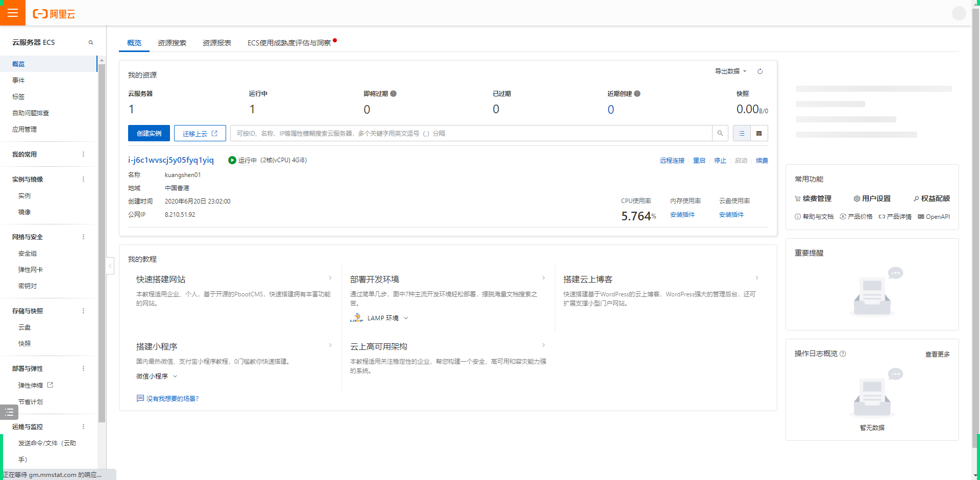Open 权益配额 shortcut
980x480 pixels.
(932, 198)
